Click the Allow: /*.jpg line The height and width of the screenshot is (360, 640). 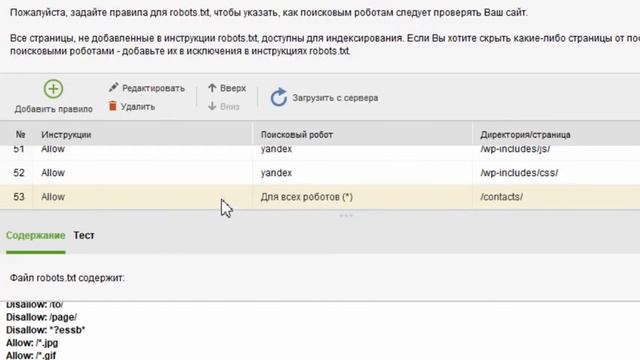[x=32, y=343]
